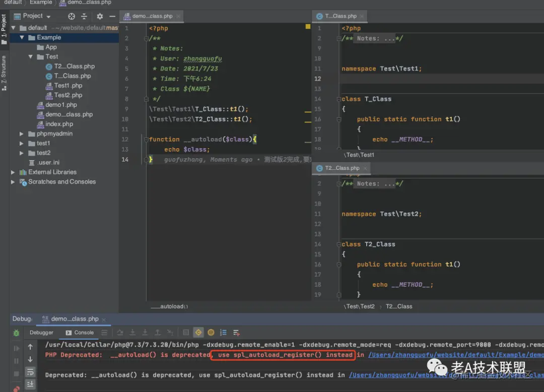
Task: Open T2_Class.php in project tree
Action: pyautogui.click(x=70, y=67)
